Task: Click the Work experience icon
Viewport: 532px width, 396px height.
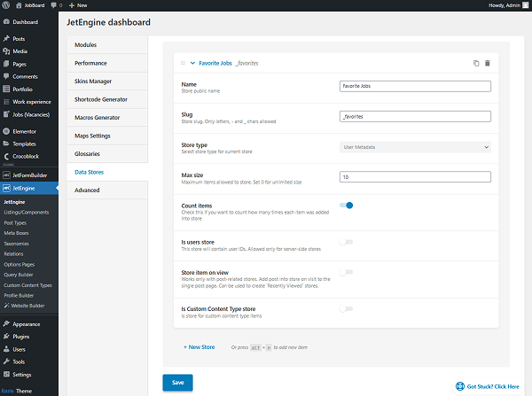Action: tap(6, 102)
